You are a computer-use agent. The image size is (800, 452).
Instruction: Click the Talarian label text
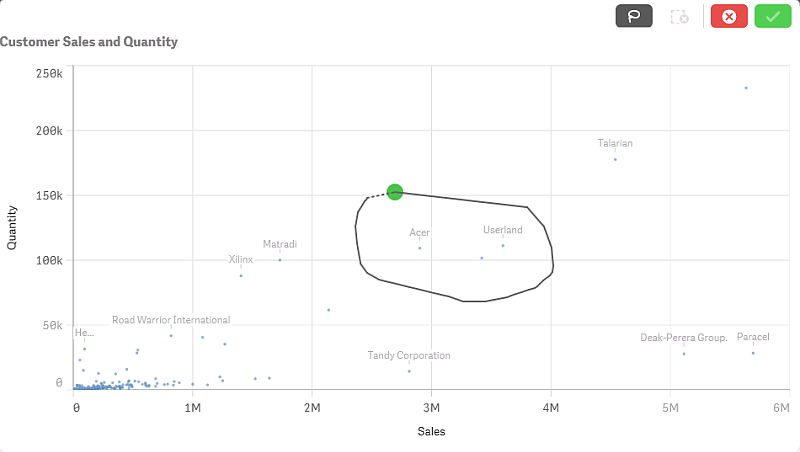615,143
